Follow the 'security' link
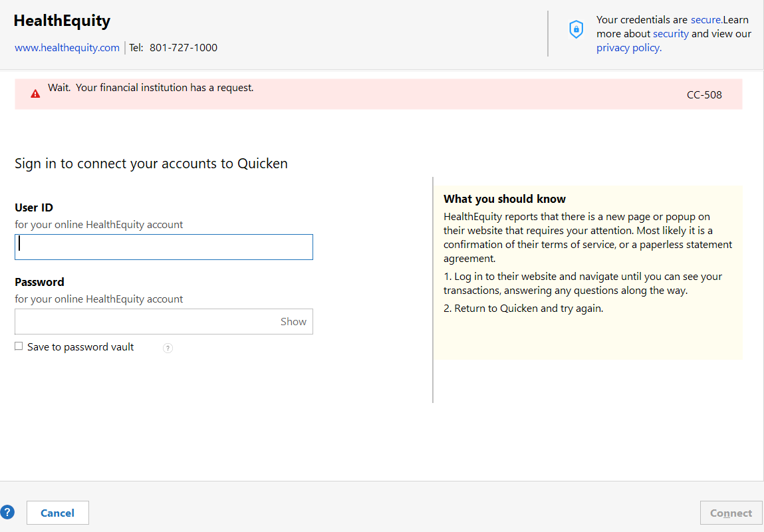 pos(670,34)
